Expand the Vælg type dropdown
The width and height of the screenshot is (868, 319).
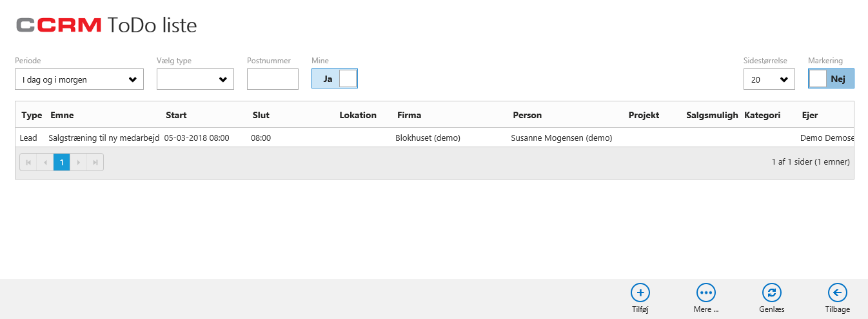click(x=195, y=79)
